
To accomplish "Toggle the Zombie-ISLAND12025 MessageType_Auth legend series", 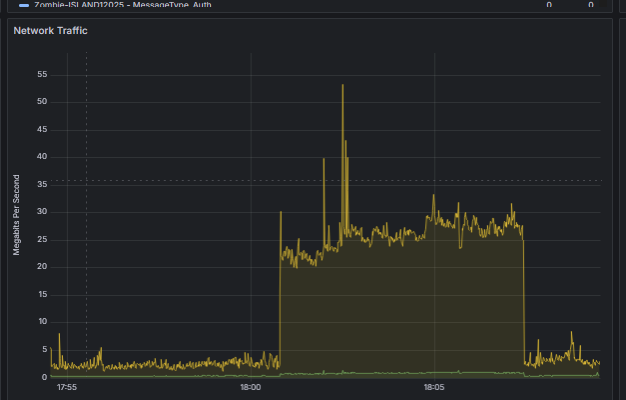I will (x=123, y=5).
